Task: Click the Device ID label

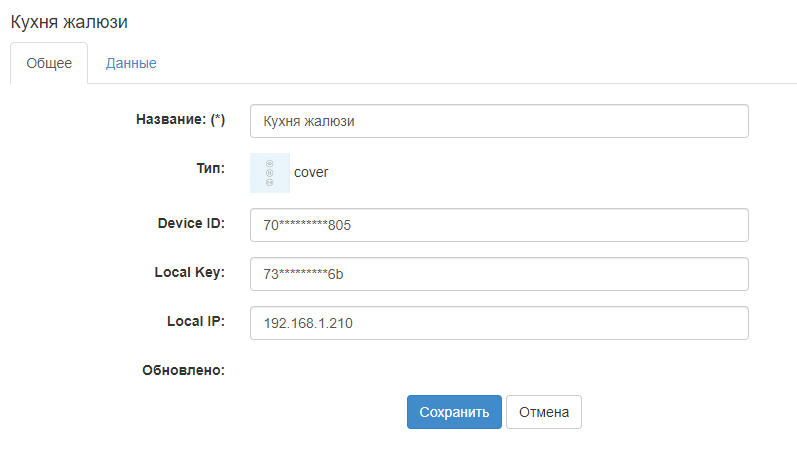Action: (x=191, y=223)
